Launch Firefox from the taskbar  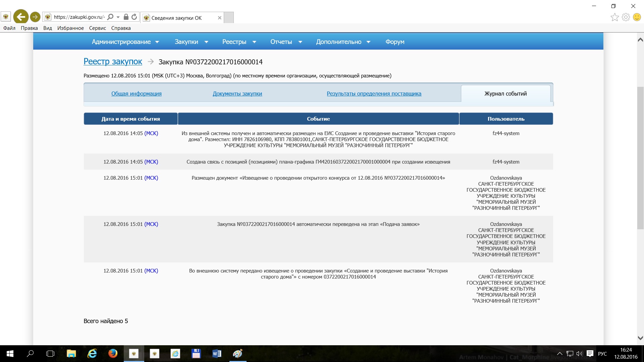point(113,353)
